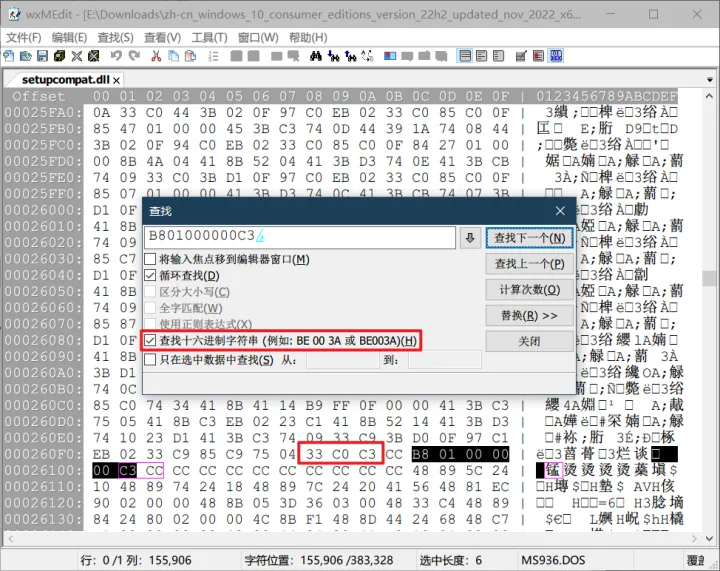Click the Undo arrow icon
Viewport: 720px width, 571px height.
116,56
